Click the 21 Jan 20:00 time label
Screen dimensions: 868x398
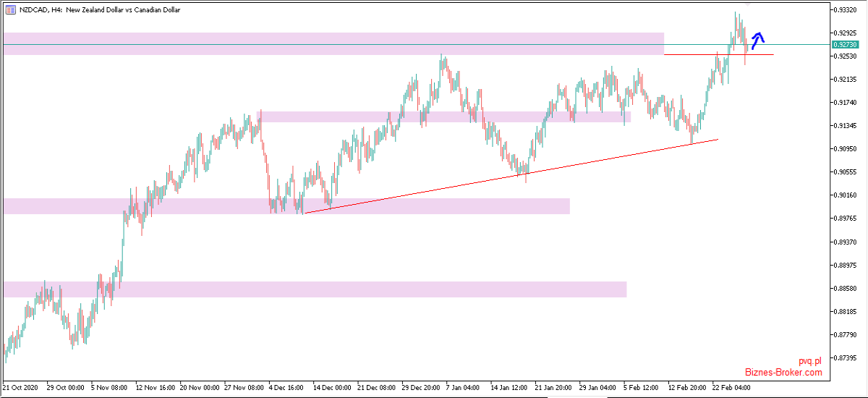click(555, 387)
